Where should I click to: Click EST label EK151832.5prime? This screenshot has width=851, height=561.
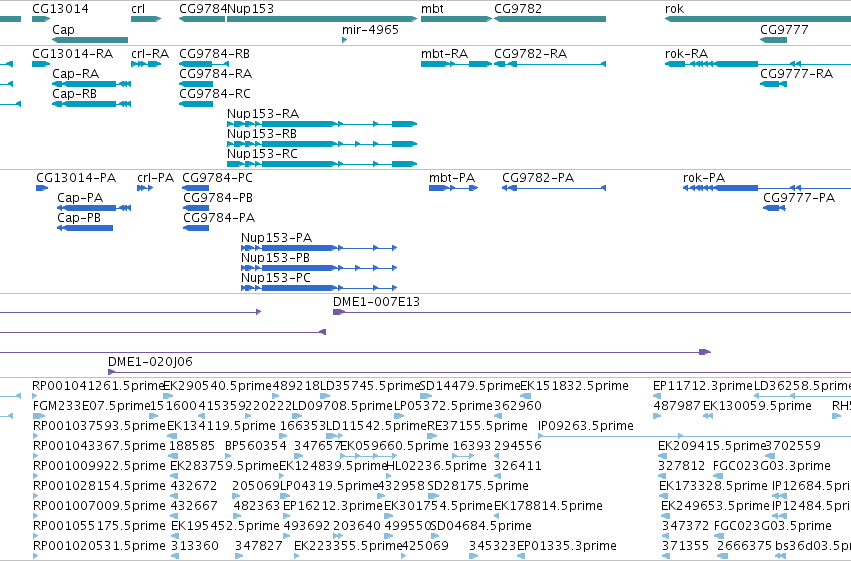(574, 386)
